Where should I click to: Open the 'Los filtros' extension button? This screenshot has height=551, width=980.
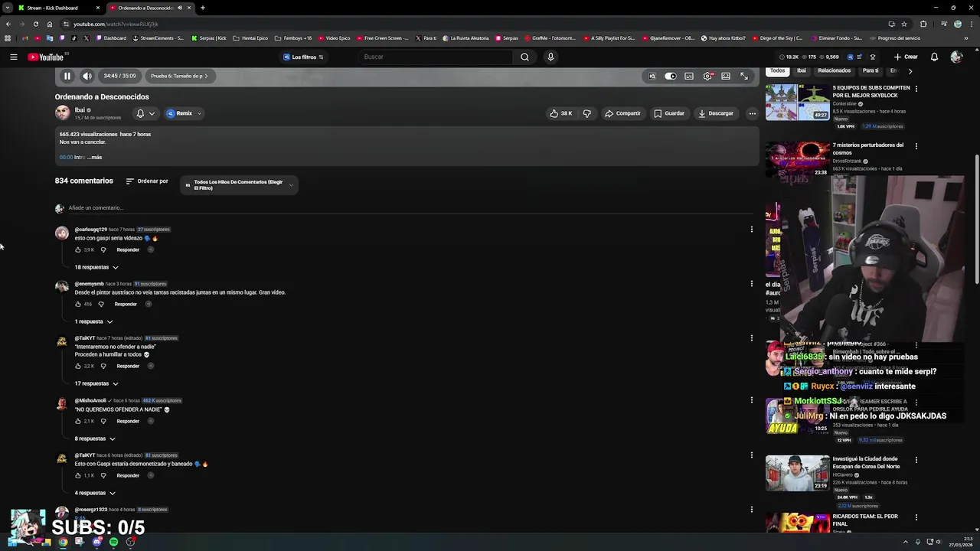tap(303, 57)
